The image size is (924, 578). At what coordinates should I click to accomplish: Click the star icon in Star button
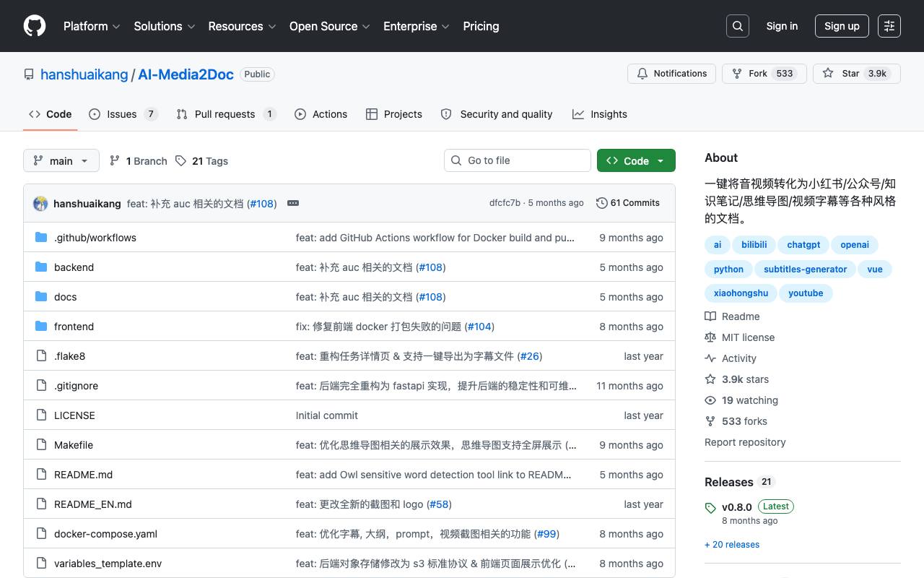point(828,74)
